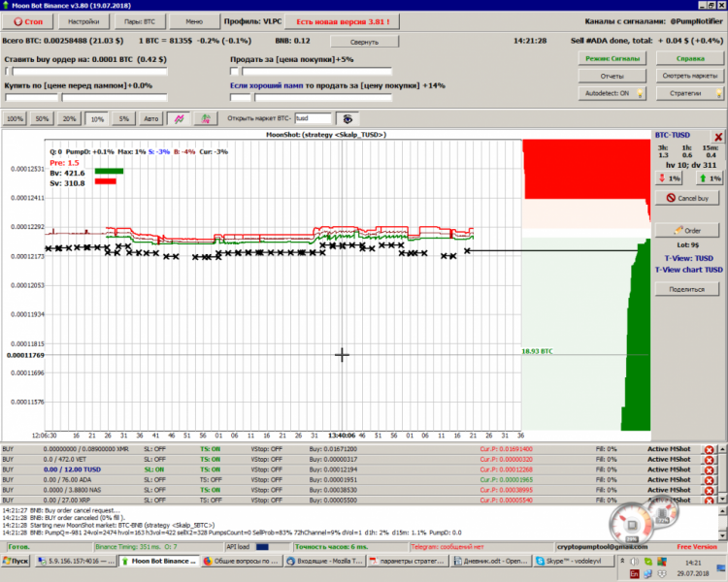Image resolution: width=728 pixels, height=582 pixels.
Task: Click the API load progress bar
Action: click(272, 547)
